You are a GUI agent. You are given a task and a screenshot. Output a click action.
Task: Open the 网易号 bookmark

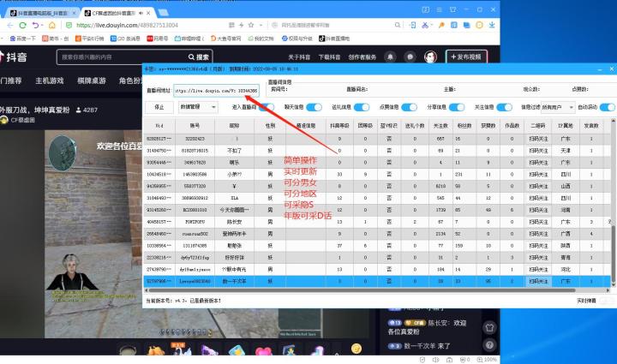pyautogui.click(x=158, y=39)
